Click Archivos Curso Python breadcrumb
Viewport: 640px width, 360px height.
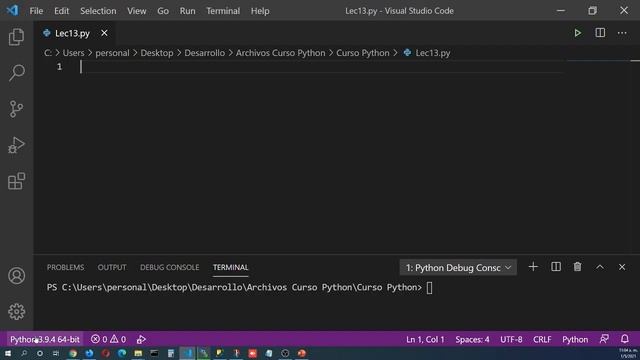pos(280,53)
